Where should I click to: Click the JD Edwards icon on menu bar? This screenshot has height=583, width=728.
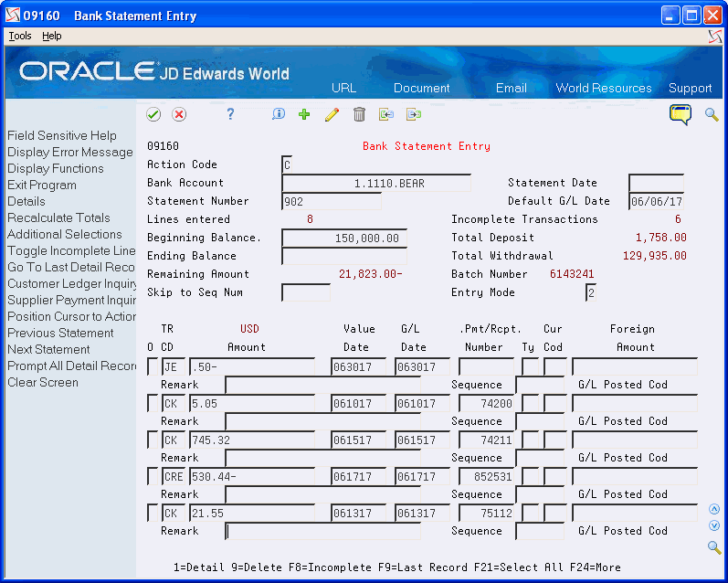(715, 37)
